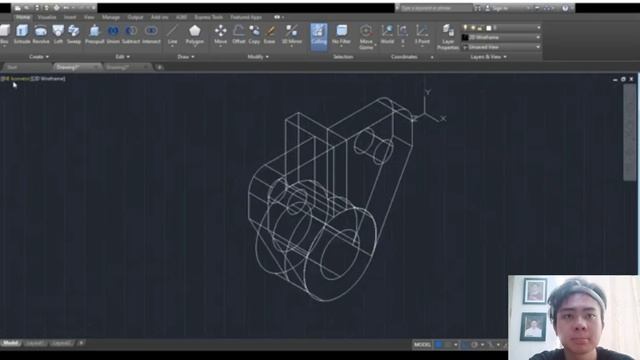
Task: Click the 2D Wireframe viewport style label
Action: pyautogui.click(x=48, y=78)
